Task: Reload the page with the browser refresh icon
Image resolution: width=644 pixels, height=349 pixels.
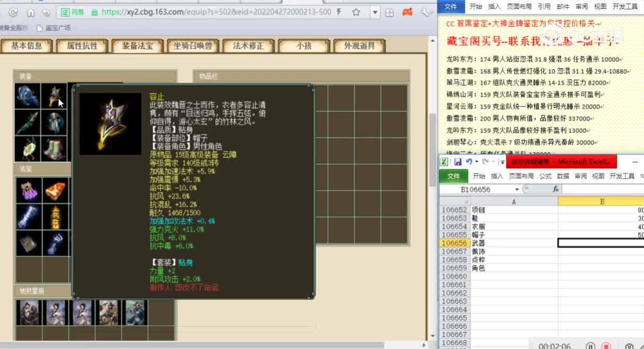Action: (14, 12)
